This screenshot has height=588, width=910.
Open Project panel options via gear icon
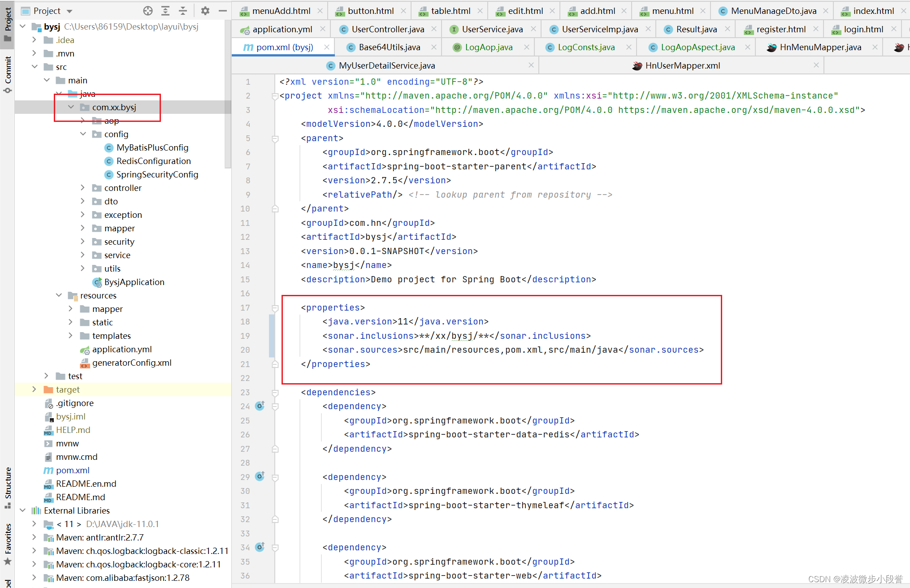pyautogui.click(x=205, y=10)
